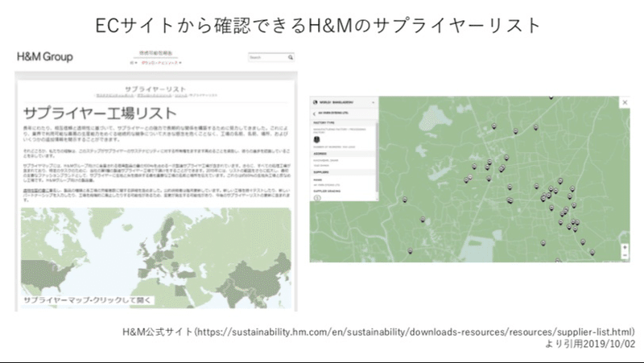The image size is (644, 363).
Task: Click the first breadcrumb link under サプライヤーリスト
Action: point(115,95)
